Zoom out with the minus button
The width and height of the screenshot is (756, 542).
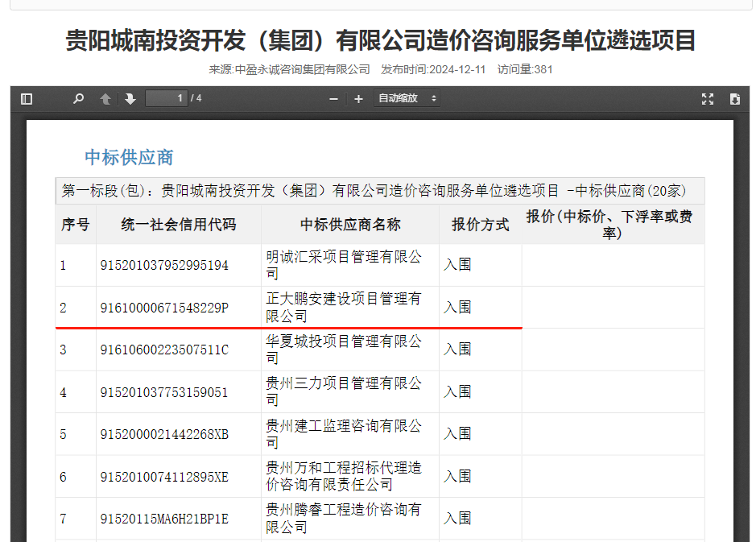pyautogui.click(x=334, y=99)
